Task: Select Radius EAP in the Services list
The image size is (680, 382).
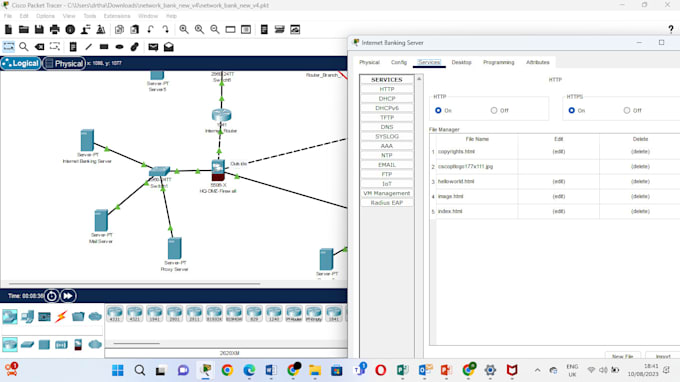Action: (x=387, y=203)
